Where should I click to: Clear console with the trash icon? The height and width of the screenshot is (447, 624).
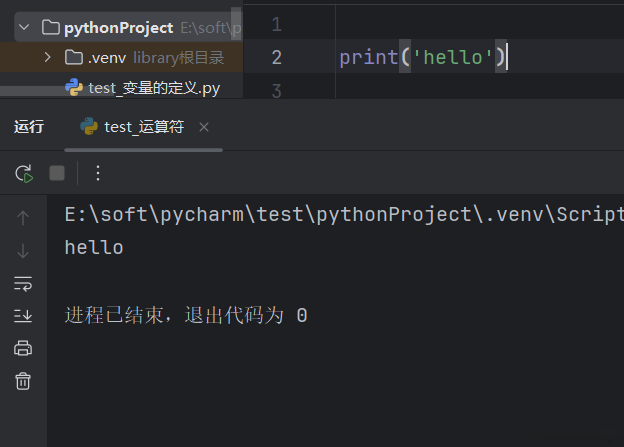(23, 381)
